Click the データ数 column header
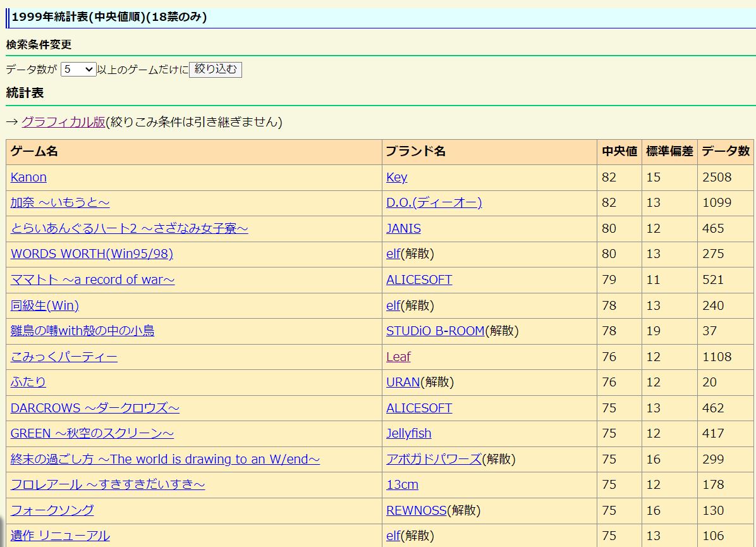The image size is (756, 547). pos(726,152)
